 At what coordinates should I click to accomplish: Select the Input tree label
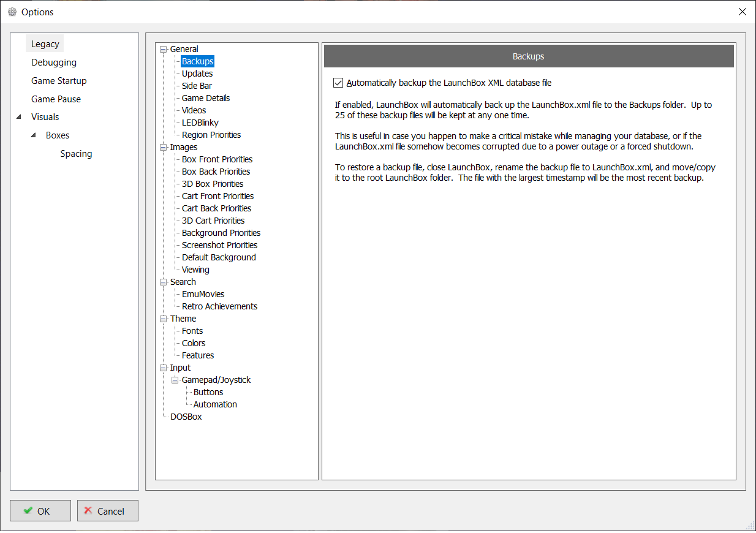tap(180, 368)
